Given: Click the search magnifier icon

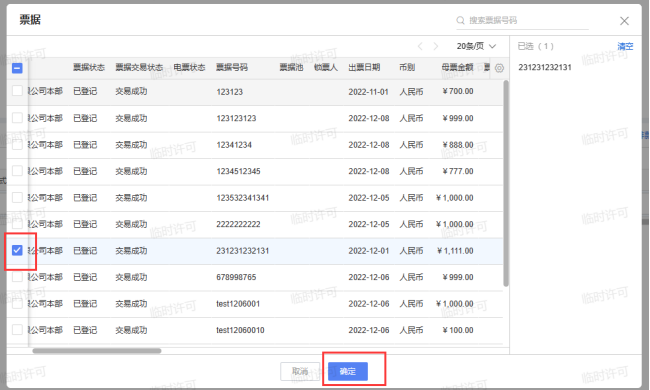Looking at the screenshot, I should coord(460,20).
